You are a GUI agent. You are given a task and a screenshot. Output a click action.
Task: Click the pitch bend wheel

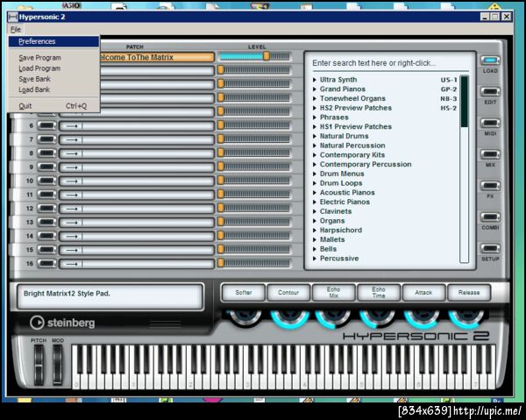point(39,365)
